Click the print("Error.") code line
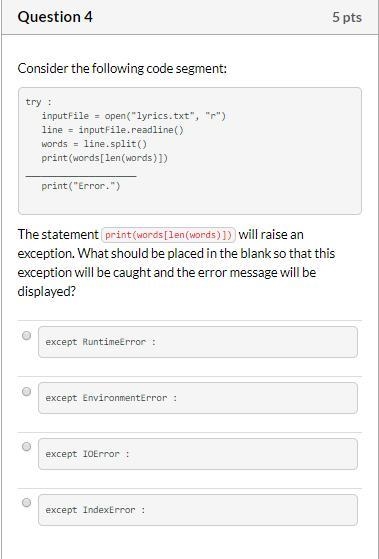Screen dimensions: 379x559 (x=81, y=186)
